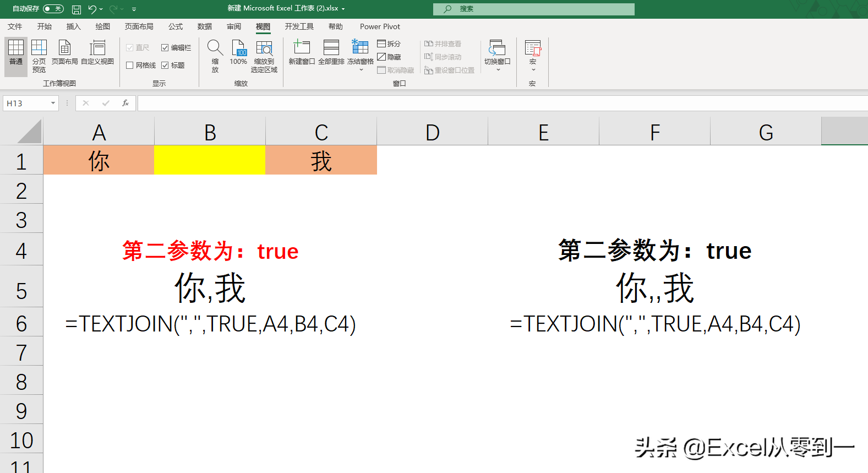The width and height of the screenshot is (868, 473).
Task: Switch to the Insert (插入) tab
Action: [x=73, y=26]
